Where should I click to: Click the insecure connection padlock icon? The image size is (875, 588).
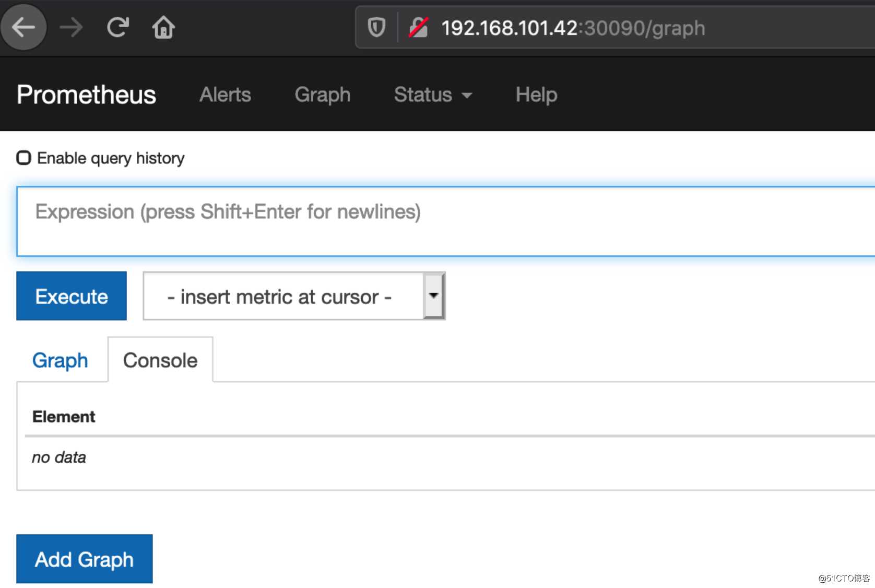coord(419,27)
